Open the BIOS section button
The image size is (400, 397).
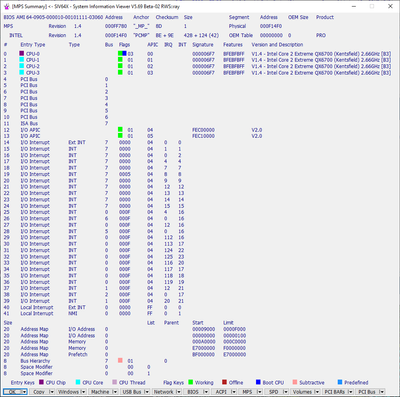[193, 392]
